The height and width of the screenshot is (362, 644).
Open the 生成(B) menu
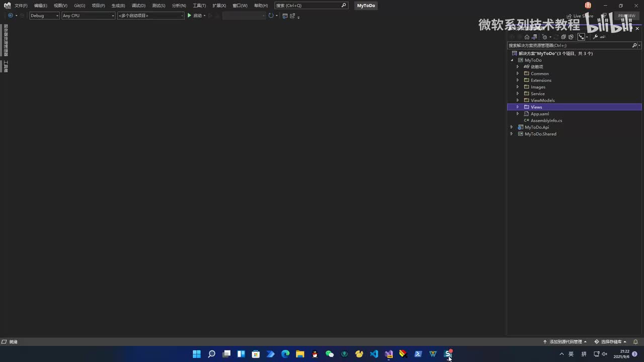pos(118,6)
